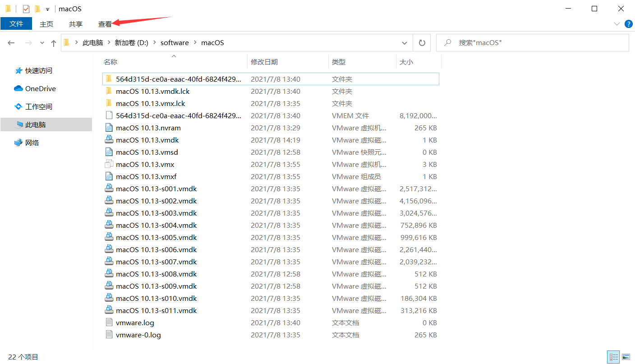Viewport: 635px width, 364px height.
Task: Select macOS 10.13.vmsd file icon
Action: [109, 152]
